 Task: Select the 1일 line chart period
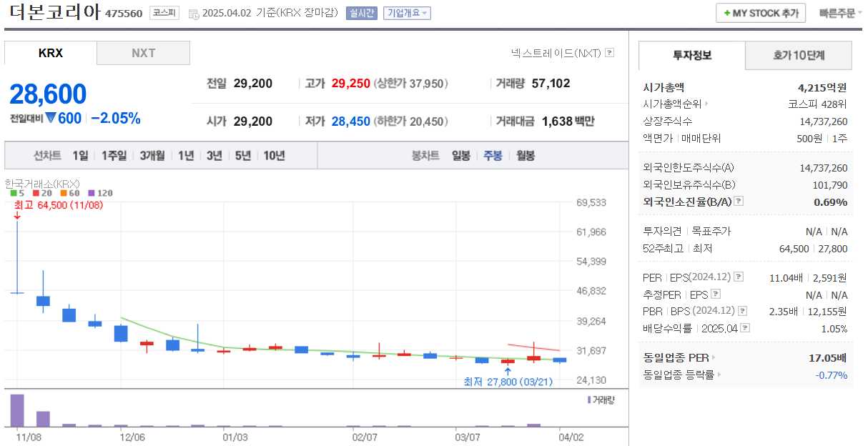coord(80,156)
